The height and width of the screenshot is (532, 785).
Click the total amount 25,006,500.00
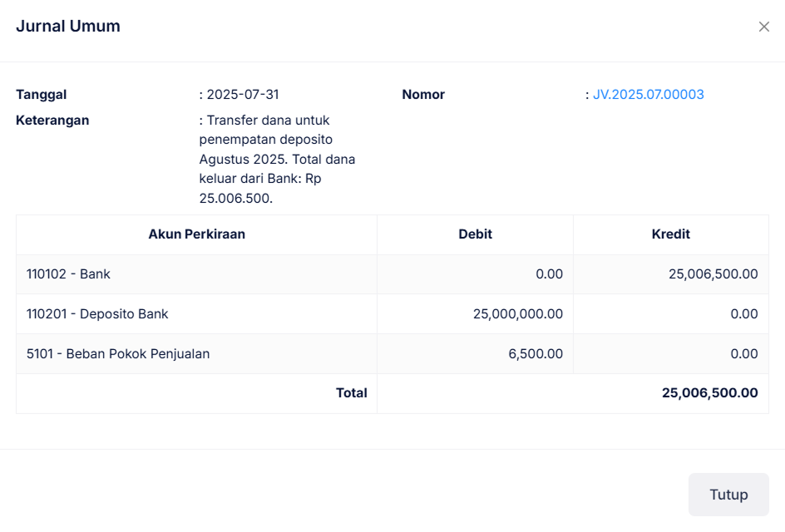[x=709, y=392]
